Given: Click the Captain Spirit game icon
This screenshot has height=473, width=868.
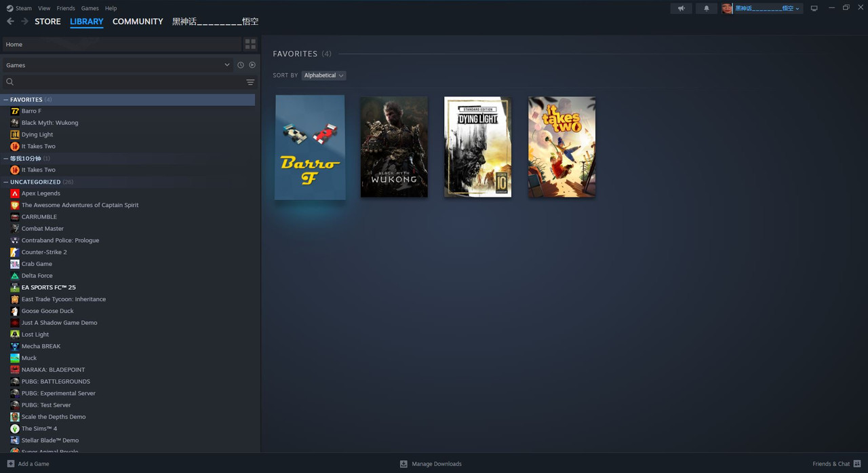Looking at the screenshot, I should tap(15, 205).
